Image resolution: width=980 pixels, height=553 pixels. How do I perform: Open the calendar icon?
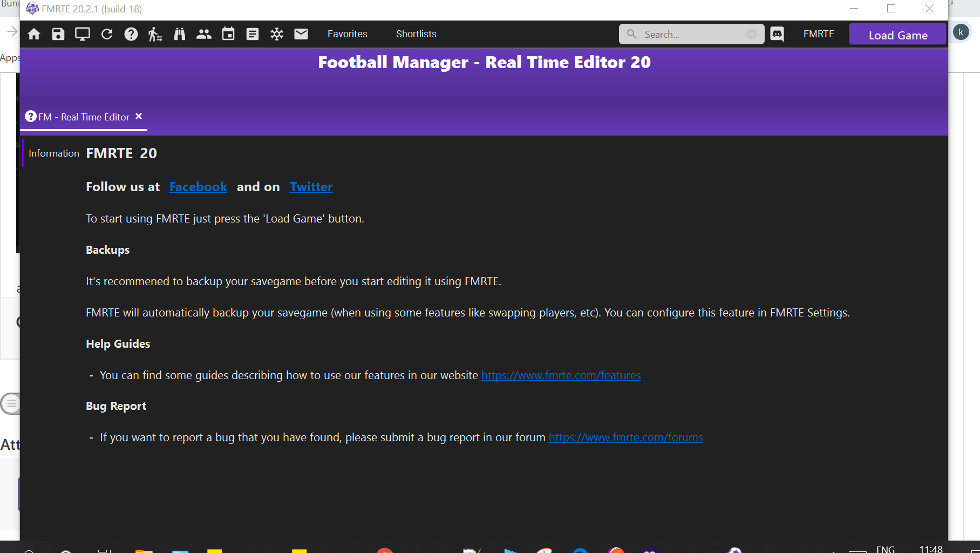click(x=228, y=34)
